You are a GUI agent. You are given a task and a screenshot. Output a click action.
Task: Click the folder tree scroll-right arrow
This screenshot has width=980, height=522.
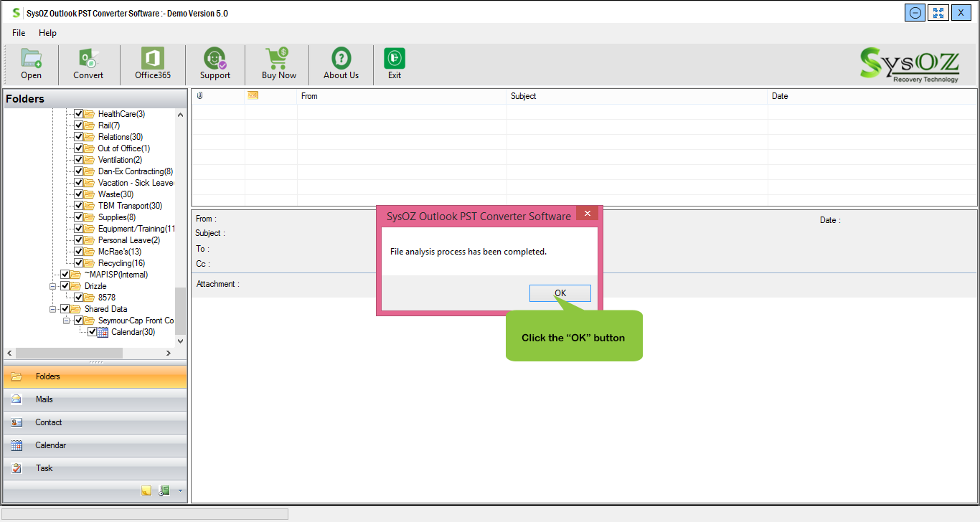[x=169, y=353]
